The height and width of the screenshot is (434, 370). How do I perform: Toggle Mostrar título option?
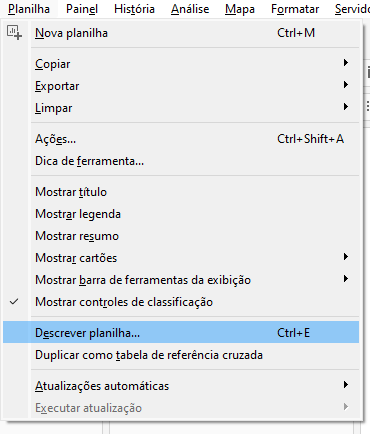(181, 192)
